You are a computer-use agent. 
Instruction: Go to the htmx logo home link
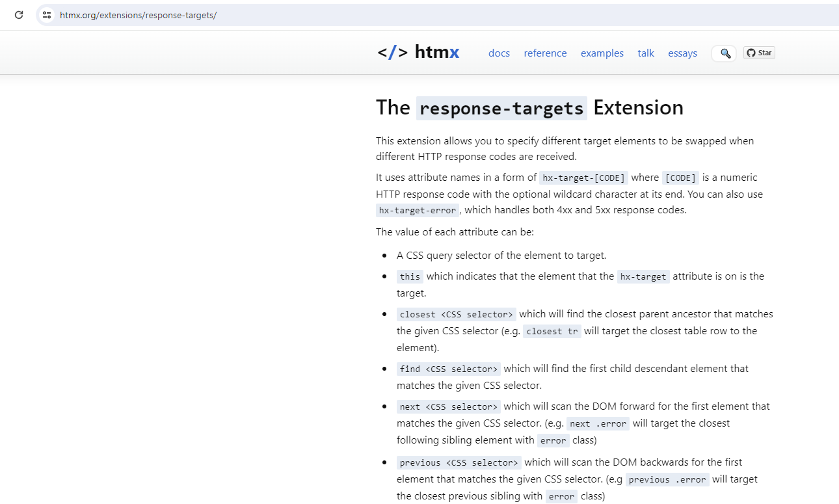point(418,53)
